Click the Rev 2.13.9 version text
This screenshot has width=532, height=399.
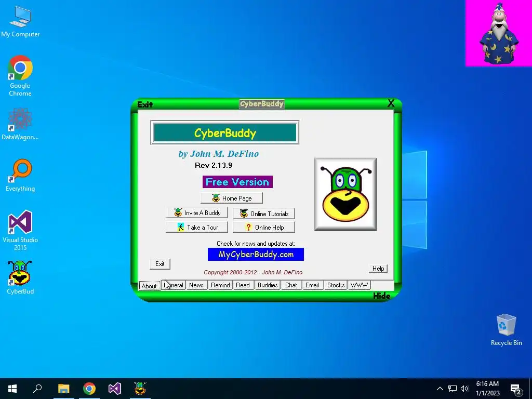point(214,165)
